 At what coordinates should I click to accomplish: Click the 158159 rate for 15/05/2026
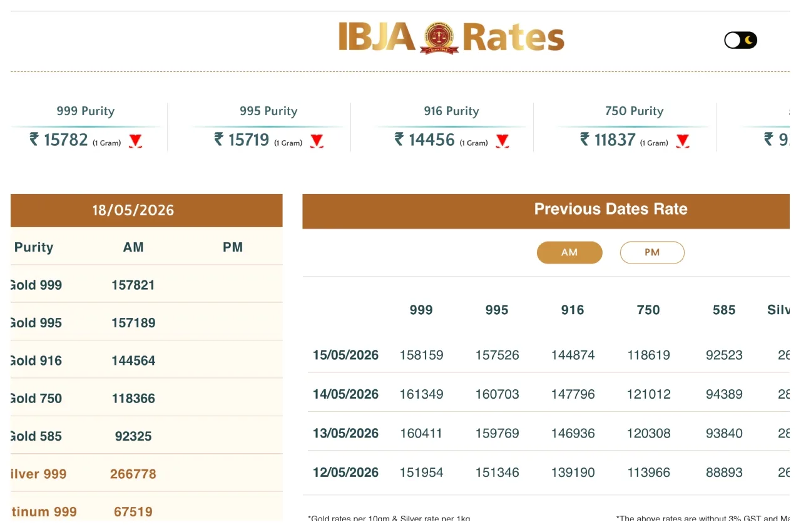(x=421, y=356)
